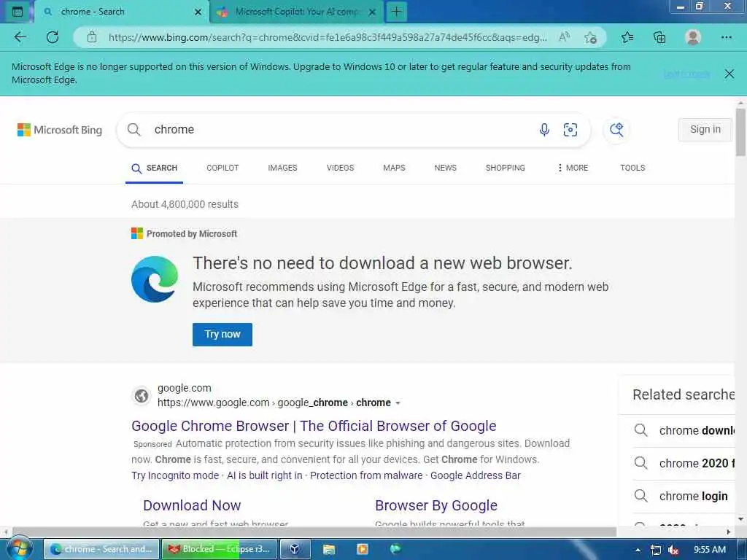Switch to 'Blocked — Eclipse' taskbar window
747x560 pixels.
220,549
